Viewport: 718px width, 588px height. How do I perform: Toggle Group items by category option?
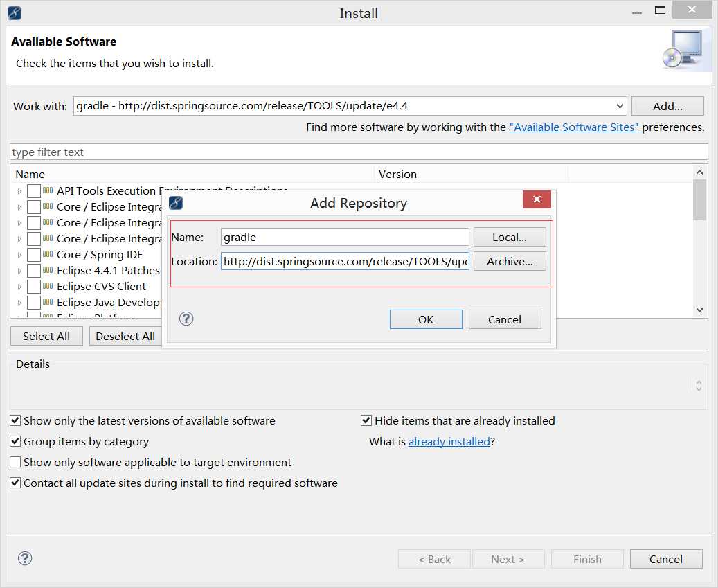point(15,441)
